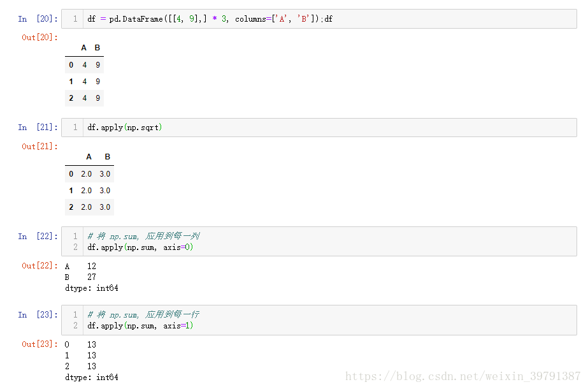Click row index 2 in the Out[21] table

(71, 207)
